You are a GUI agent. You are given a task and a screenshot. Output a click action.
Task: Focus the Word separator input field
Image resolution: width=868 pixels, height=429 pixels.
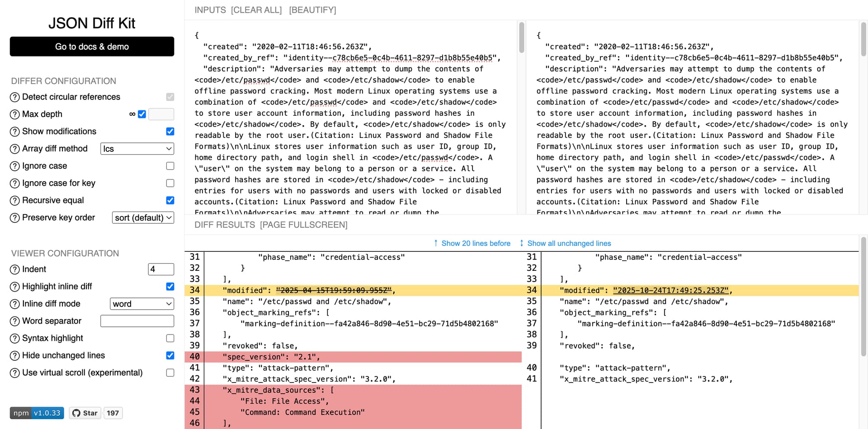coord(137,321)
